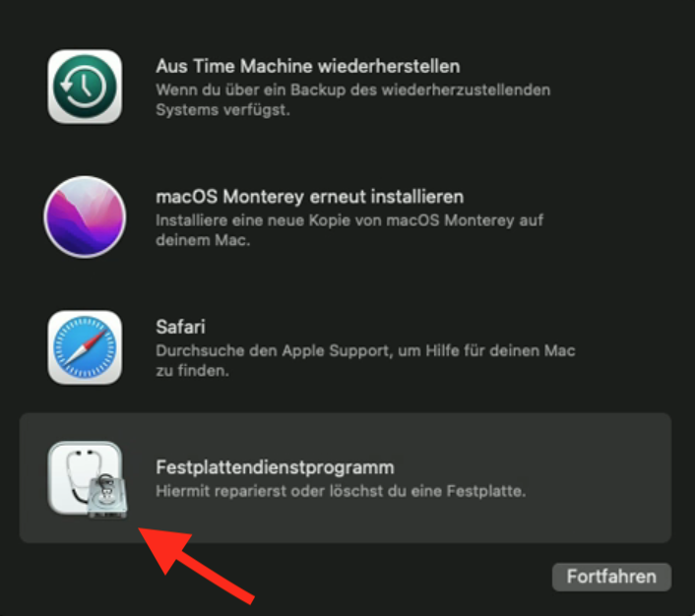
Task: Click the 'deinem Mac.' text line
Action: click(203, 240)
